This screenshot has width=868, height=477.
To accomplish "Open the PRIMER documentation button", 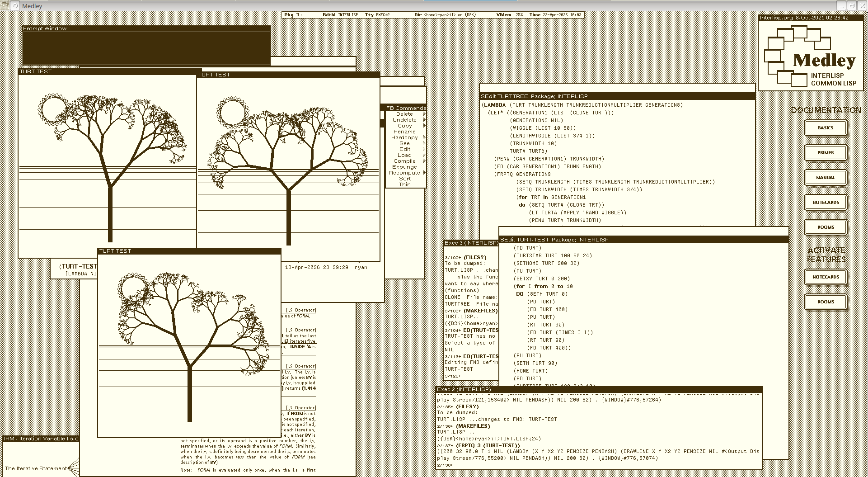I will 826,152.
